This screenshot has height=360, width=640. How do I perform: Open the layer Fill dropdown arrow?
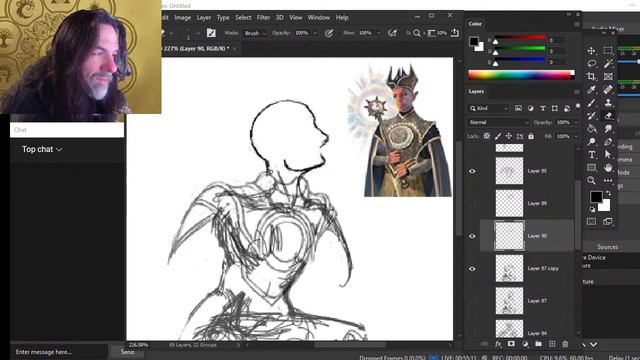pyautogui.click(x=576, y=136)
